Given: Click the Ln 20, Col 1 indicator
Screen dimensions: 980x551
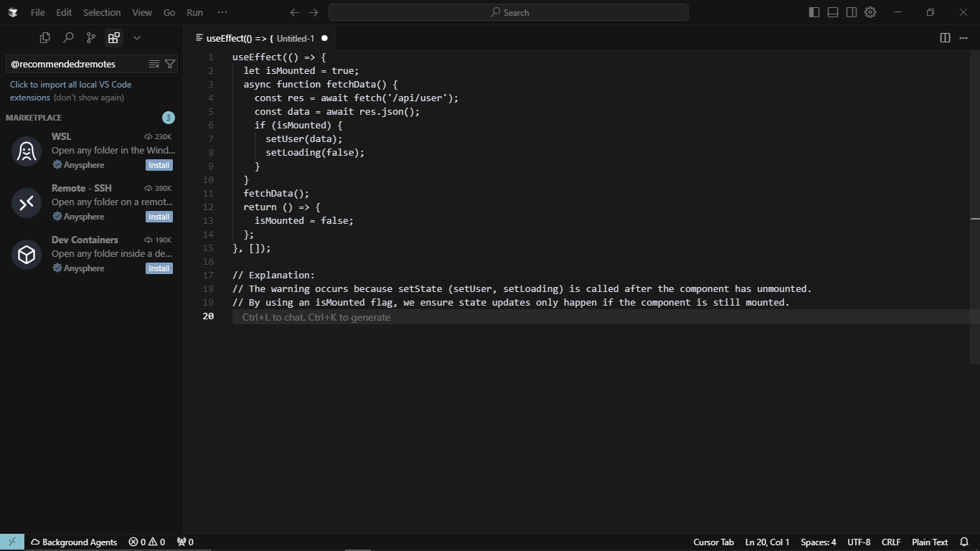Looking at the screenshot, I should click(767, 542).
